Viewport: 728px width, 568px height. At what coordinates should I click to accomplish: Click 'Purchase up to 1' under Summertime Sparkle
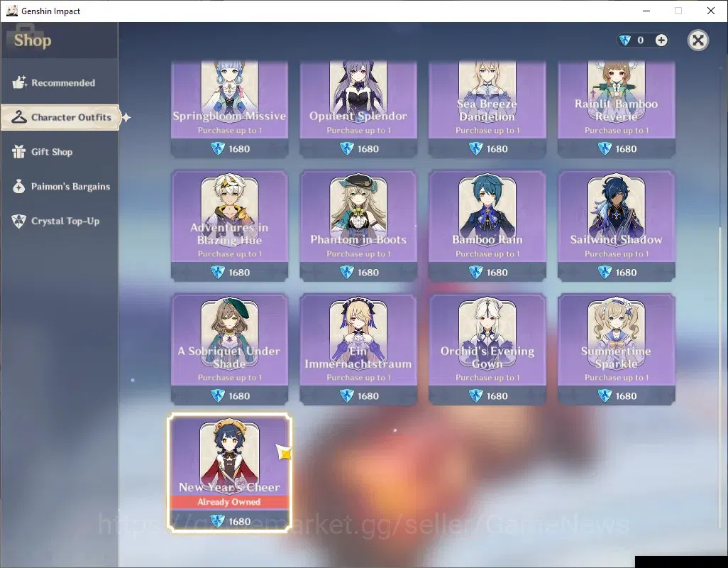[x=617, y=378]
